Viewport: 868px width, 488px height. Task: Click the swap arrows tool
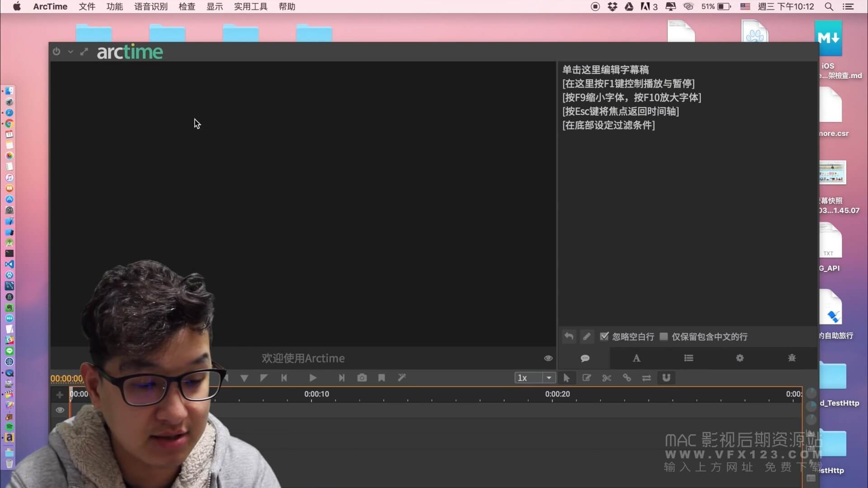[x=646, y=378]
